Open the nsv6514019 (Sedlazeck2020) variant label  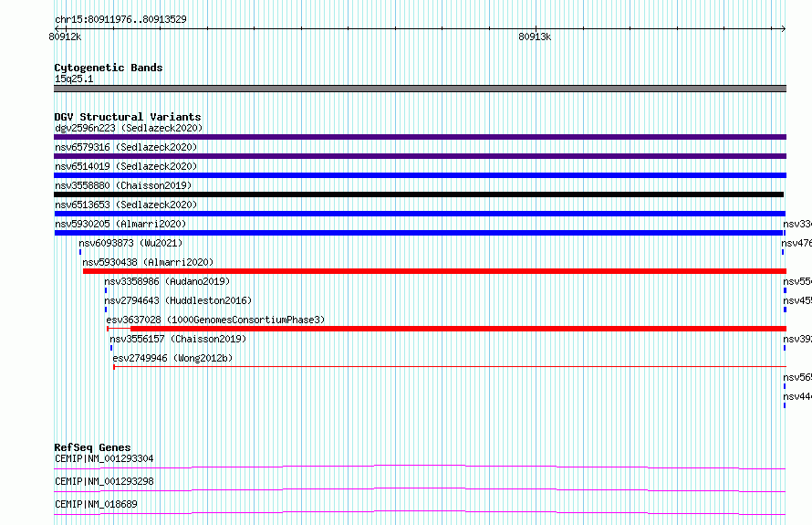(126, 166)
